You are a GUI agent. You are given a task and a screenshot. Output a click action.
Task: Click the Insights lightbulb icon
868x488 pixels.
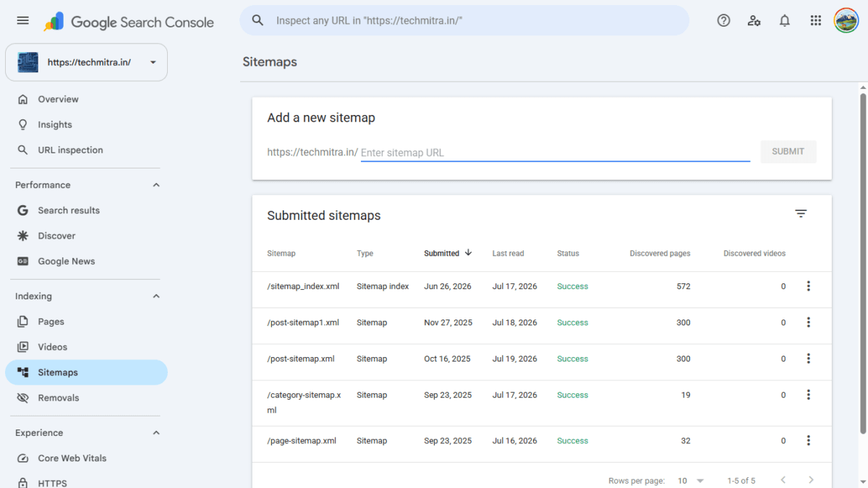pyautogui.click(x=23, y=124)
